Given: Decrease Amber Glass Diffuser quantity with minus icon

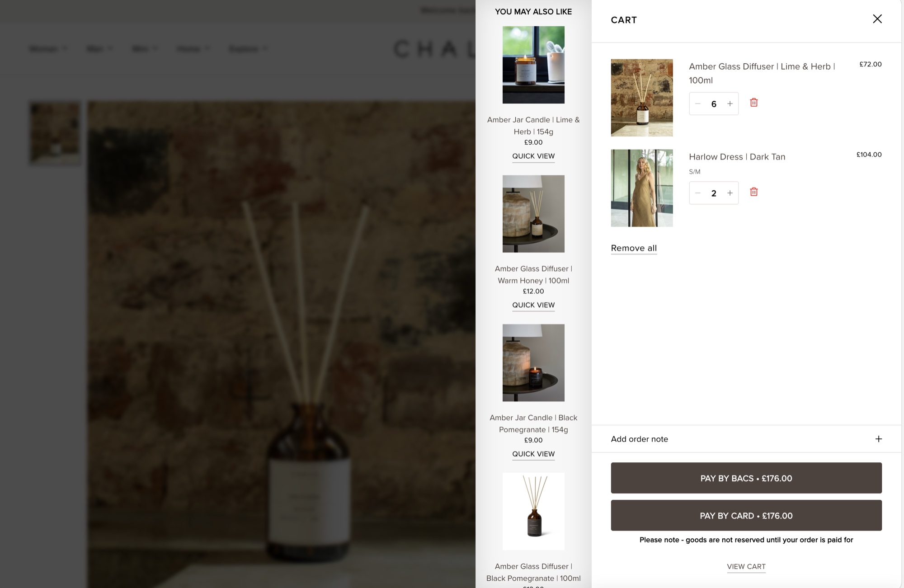Looking at the screenshot, I should (x=698, y=103).
